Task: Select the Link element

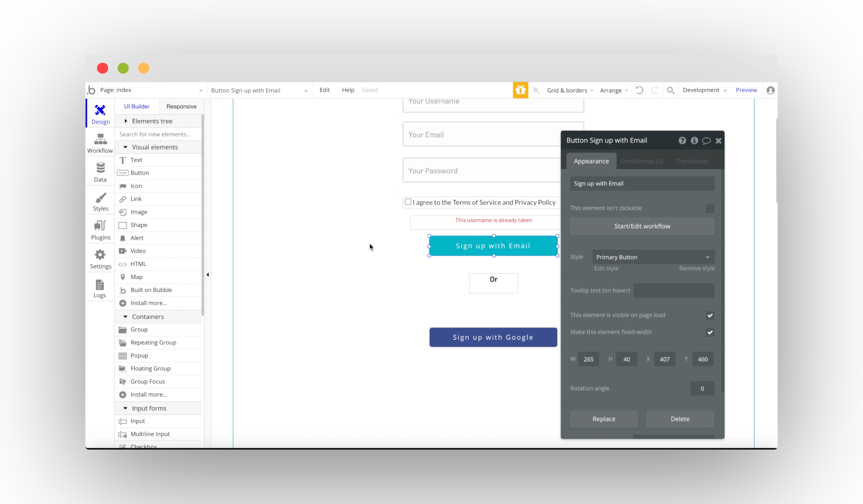Action: pyautogui.click(x=158, y=199)
